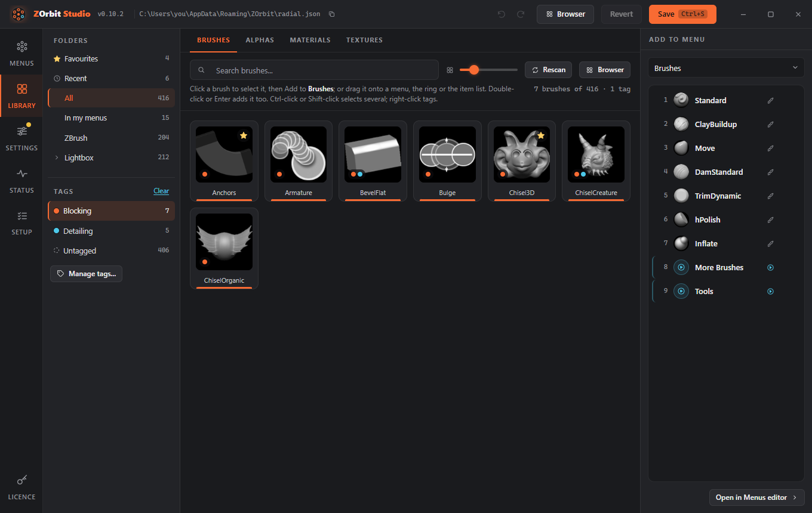Select the Move brush menu item
The image size is (812, 513).
726,148
